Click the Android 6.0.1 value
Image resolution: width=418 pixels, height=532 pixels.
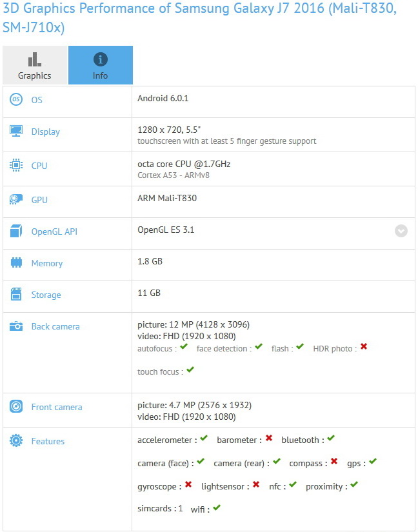click(x=163, y=99)
